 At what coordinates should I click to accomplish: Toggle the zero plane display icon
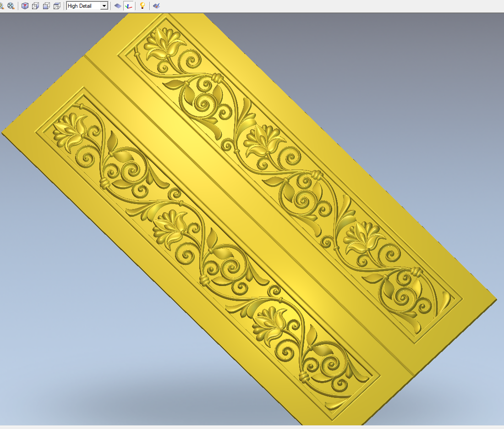click(118, 6)
